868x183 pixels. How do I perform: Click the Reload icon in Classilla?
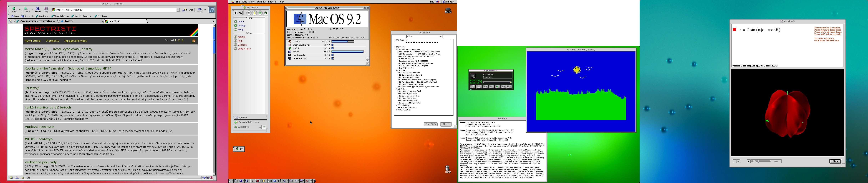tap(38, 8)
